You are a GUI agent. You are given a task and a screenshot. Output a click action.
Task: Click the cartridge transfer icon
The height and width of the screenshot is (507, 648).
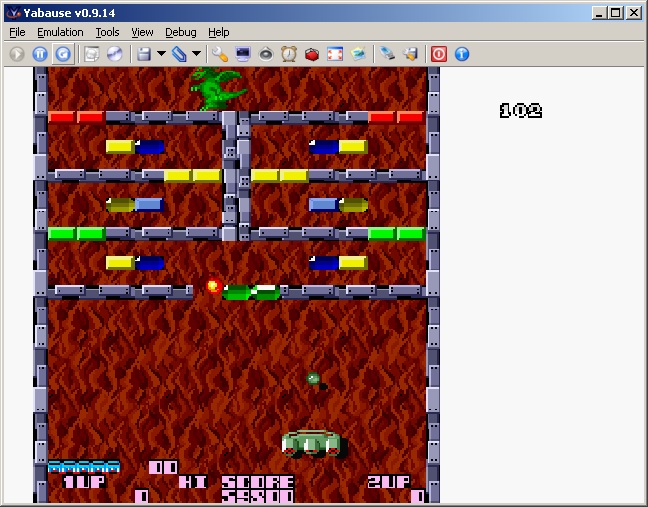click(x=410, y=54)
